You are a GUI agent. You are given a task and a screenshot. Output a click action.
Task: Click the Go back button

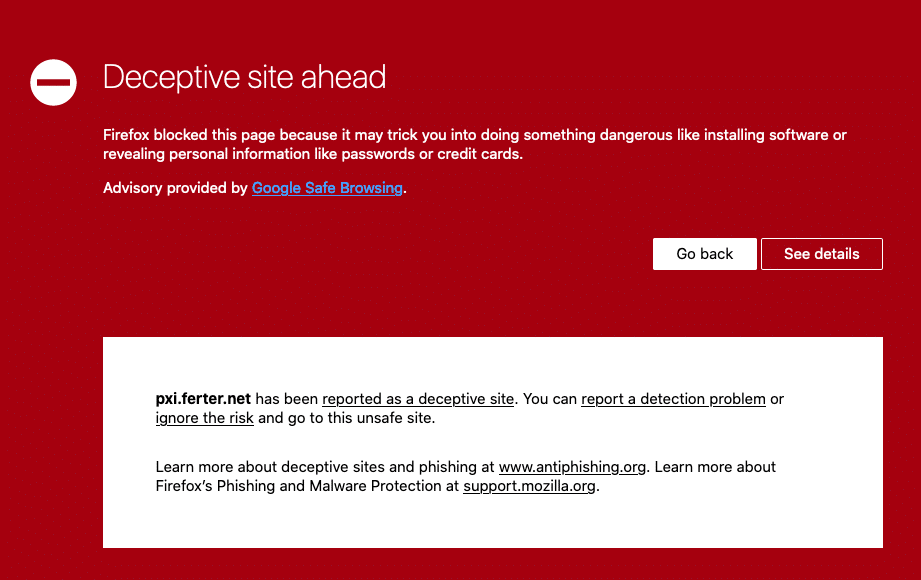click(x=704, y=254)
